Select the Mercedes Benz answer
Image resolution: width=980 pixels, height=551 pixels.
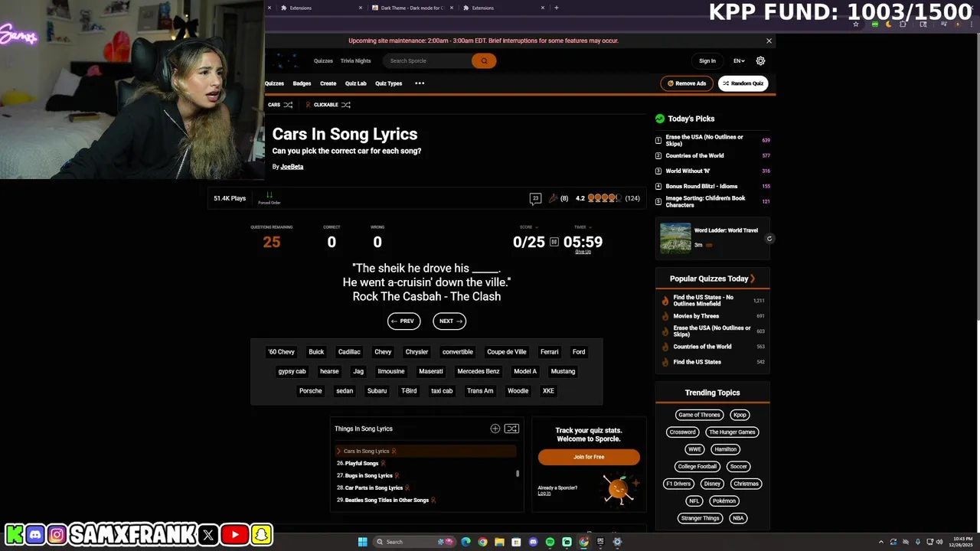click(478, 371)
